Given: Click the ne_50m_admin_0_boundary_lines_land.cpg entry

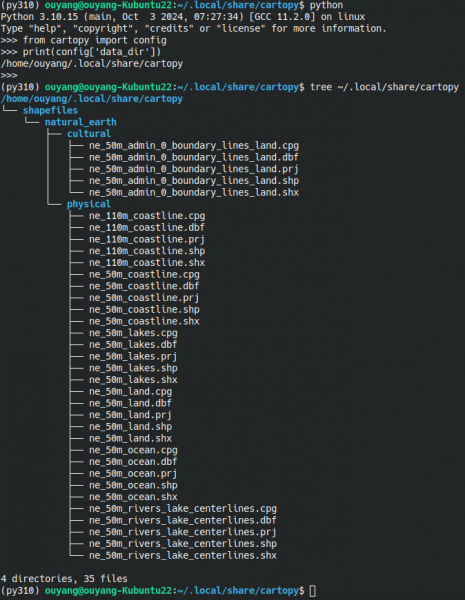Looking at the screenshot, I should tap(194, 146).
